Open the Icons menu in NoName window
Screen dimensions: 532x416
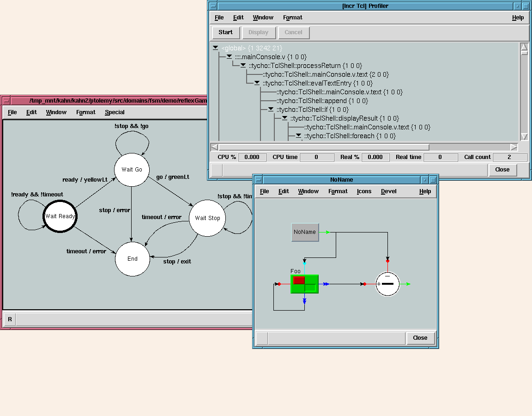pos(364,191)
